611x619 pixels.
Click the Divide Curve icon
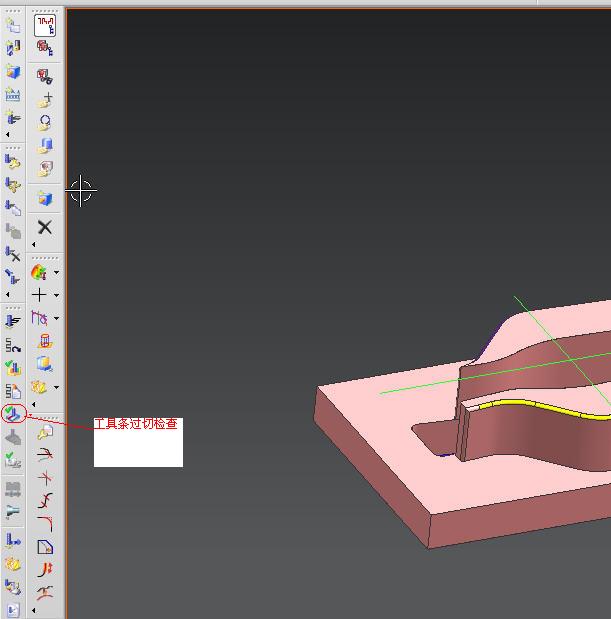45,501
